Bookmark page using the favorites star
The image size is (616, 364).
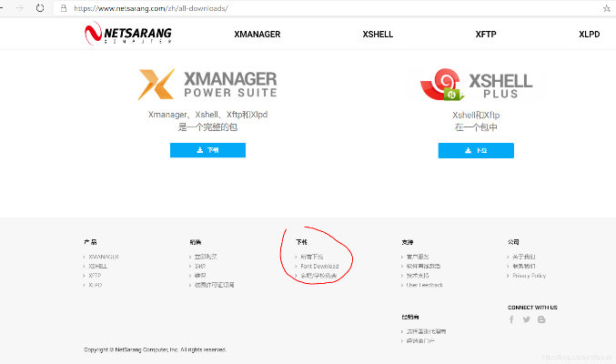[606, 7]
